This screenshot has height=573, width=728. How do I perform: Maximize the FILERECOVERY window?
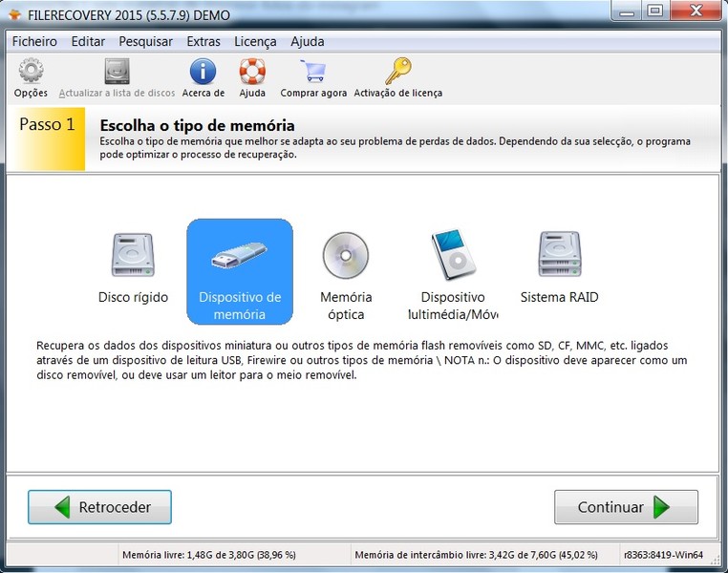[655, 11]
